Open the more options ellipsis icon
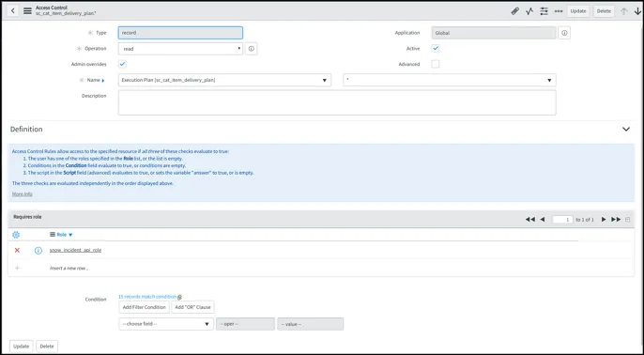Viewport: 644px width, 355px height. [559, 11]
